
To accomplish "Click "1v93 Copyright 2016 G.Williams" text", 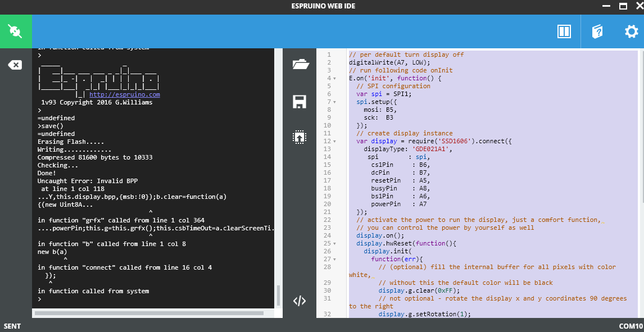I will (97, 102).
